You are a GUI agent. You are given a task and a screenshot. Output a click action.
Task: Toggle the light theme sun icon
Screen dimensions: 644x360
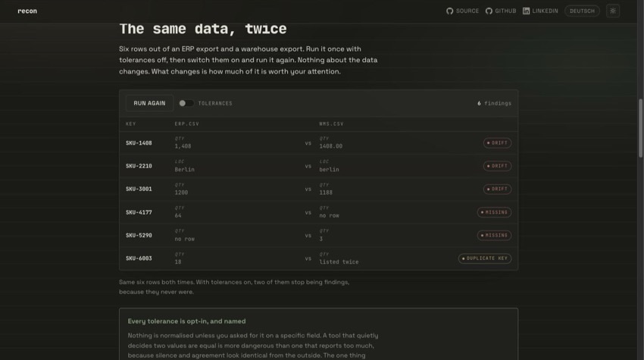click(x=613, y=11)
